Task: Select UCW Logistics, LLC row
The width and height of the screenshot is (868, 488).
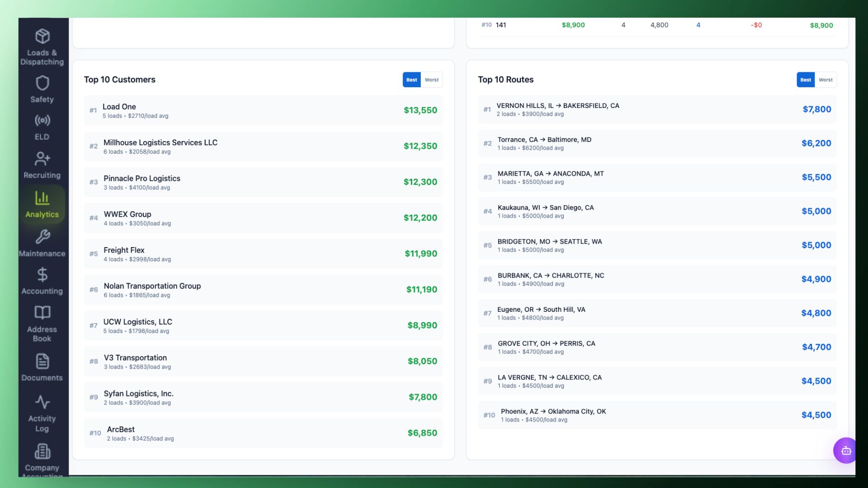Action: click(263, 325)
